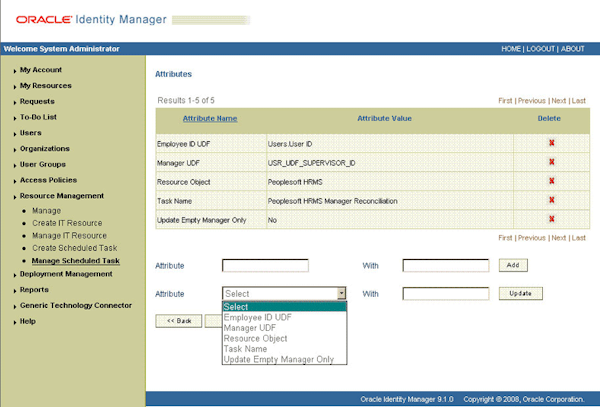
Task: Open Manage Scheduled Task
Action: pos(76,260)
